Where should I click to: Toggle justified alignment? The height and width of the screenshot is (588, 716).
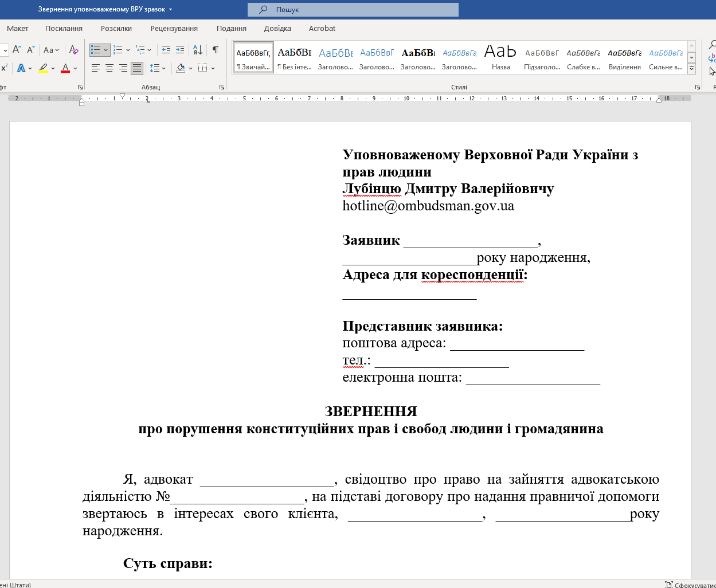click(136, 68)
